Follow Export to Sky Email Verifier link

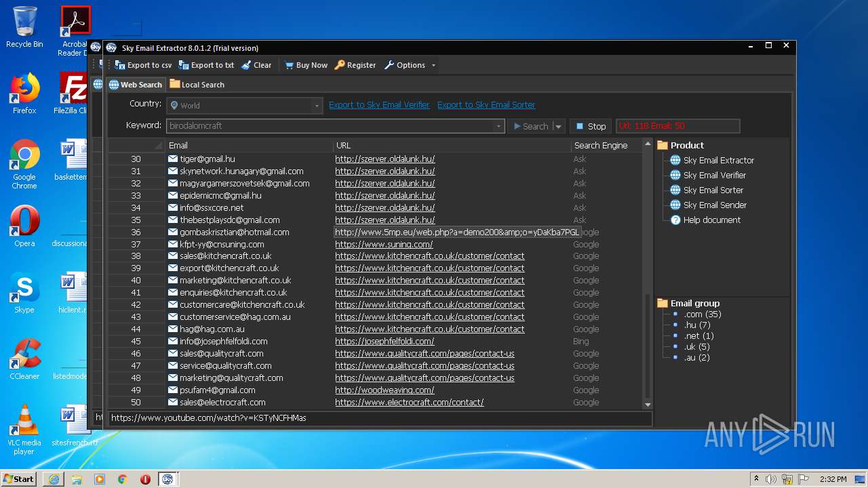pyautogui.click(x=379, y=105)
